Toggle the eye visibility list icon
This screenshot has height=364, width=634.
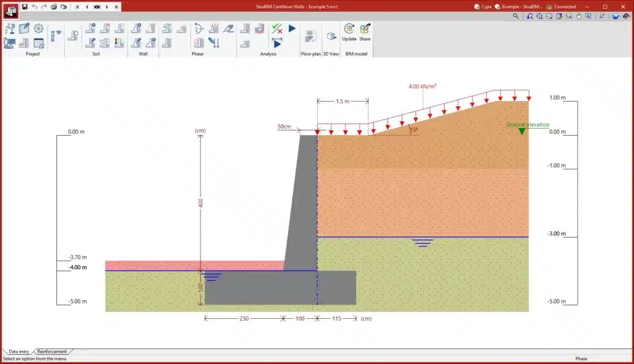pyautogui.click(x=56, y=35)
